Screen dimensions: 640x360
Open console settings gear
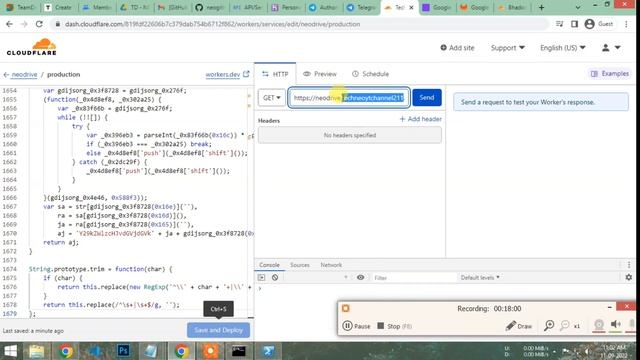coord(629,277)
